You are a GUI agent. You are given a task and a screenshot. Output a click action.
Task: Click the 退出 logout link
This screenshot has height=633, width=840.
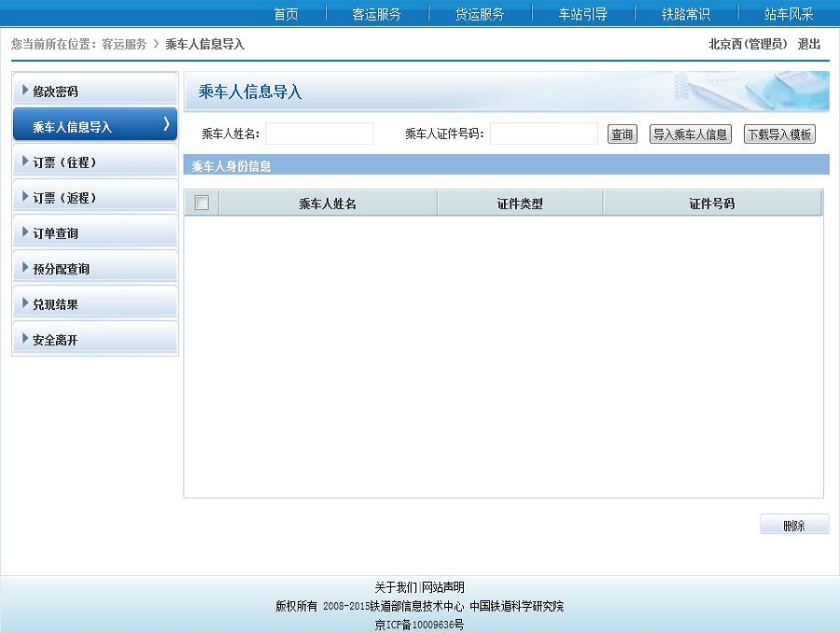pyautogui.click(x=809, y=44)
